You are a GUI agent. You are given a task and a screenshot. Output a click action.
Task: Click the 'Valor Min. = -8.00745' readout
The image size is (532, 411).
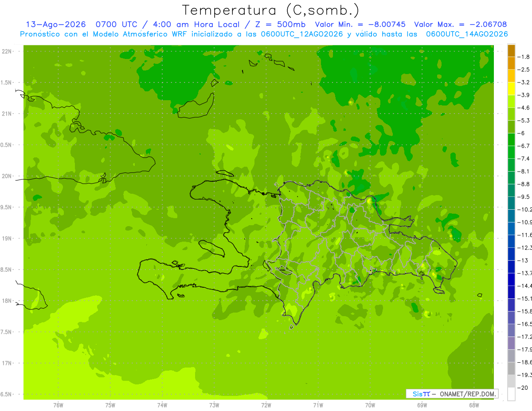(360, 24)
